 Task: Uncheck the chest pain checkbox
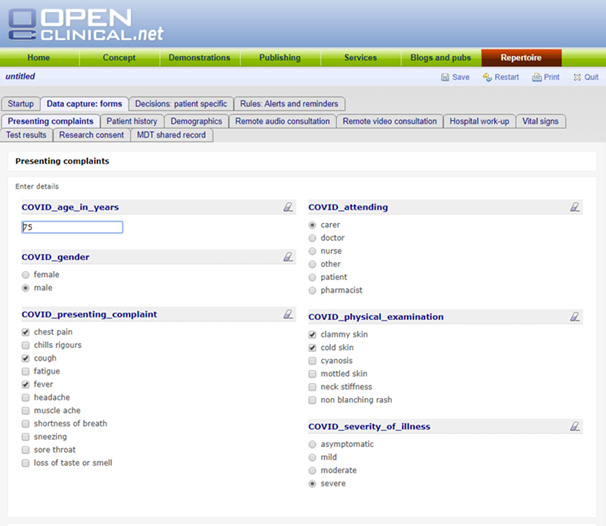(x=26, y=332)
